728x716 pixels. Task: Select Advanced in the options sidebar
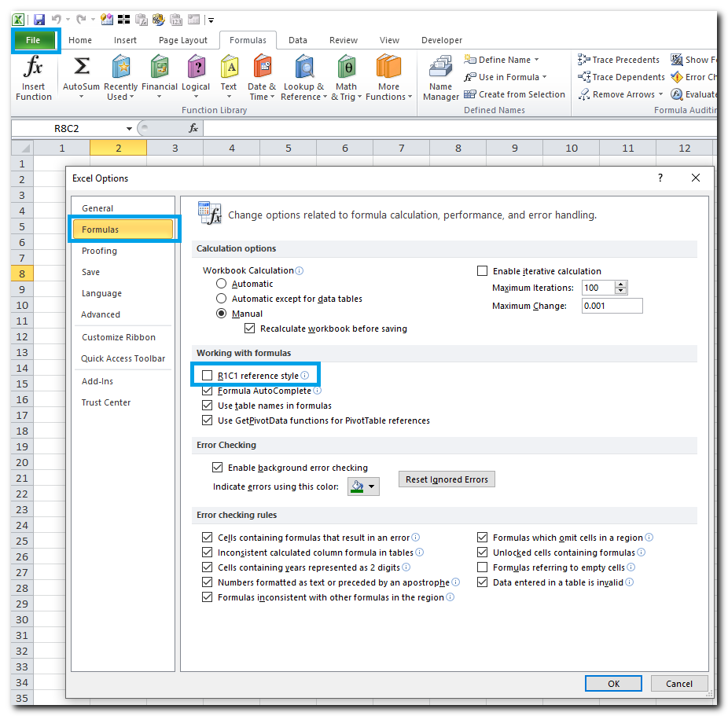(101, 314)
